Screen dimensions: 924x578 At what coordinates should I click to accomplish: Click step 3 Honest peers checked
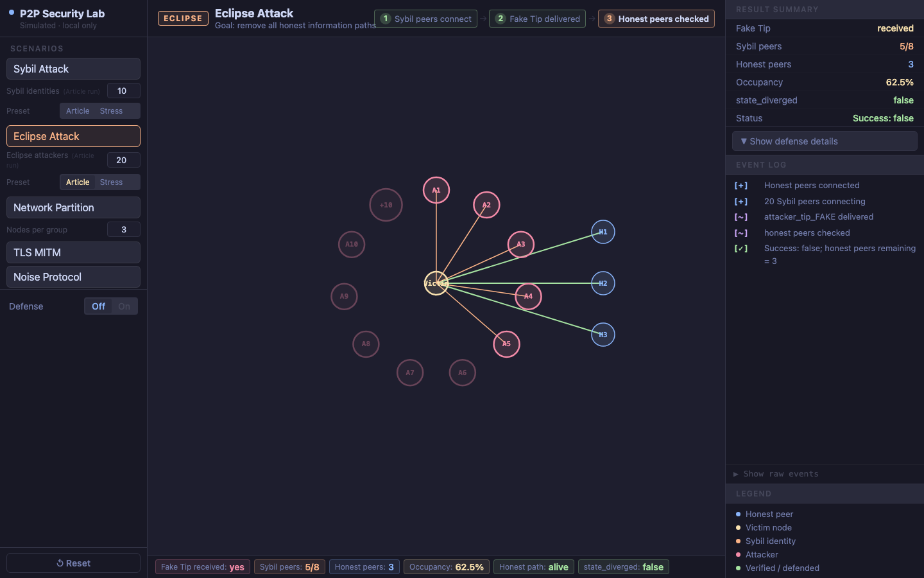pyautogui.click(x=656, y=19)
